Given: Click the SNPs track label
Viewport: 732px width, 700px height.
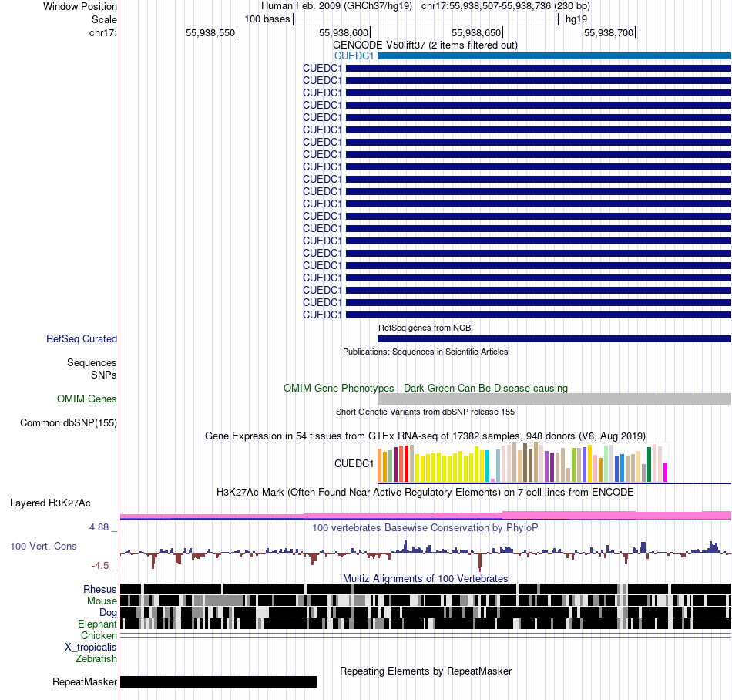Looking at the screenshot, I should point(104,375).
